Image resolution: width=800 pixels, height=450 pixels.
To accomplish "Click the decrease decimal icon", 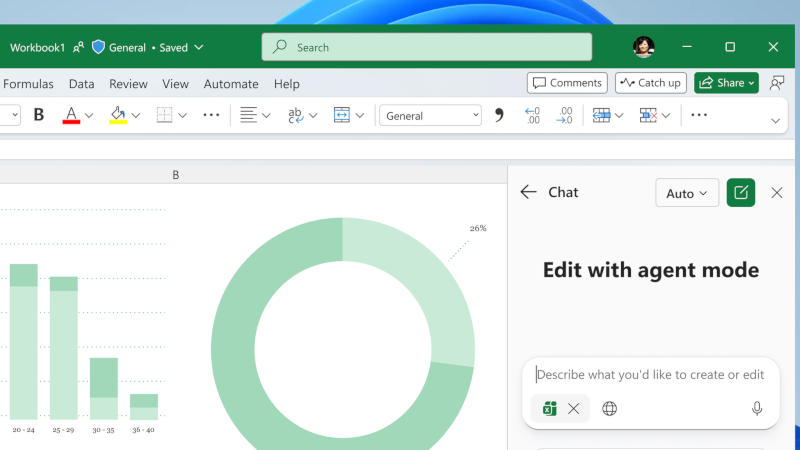I will [565, 115].
